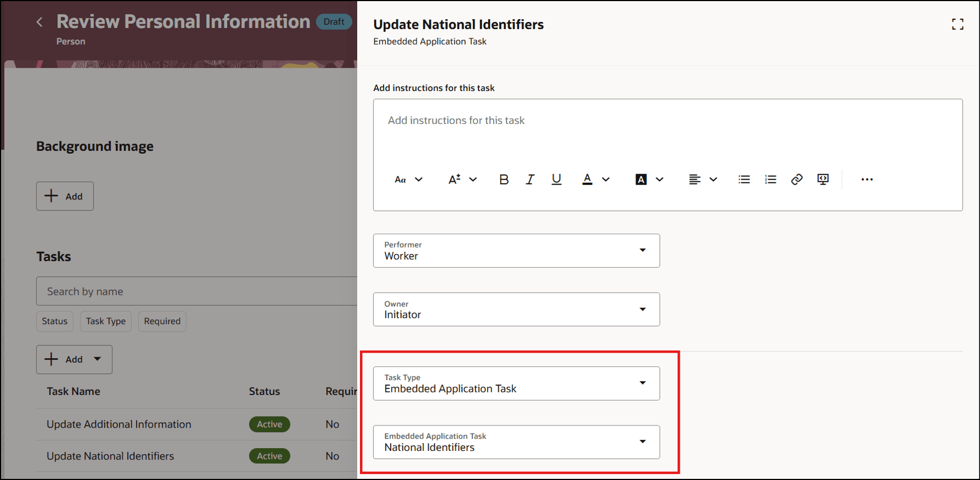Filter tasks by Status
Viewport: 980px width, 480px height.
(x=55, y=321)
